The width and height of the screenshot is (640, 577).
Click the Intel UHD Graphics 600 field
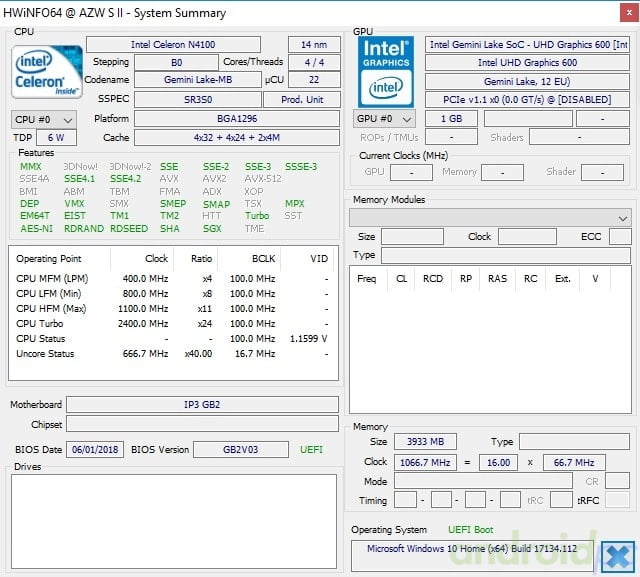pyautogui.click(x=527, y=62)
